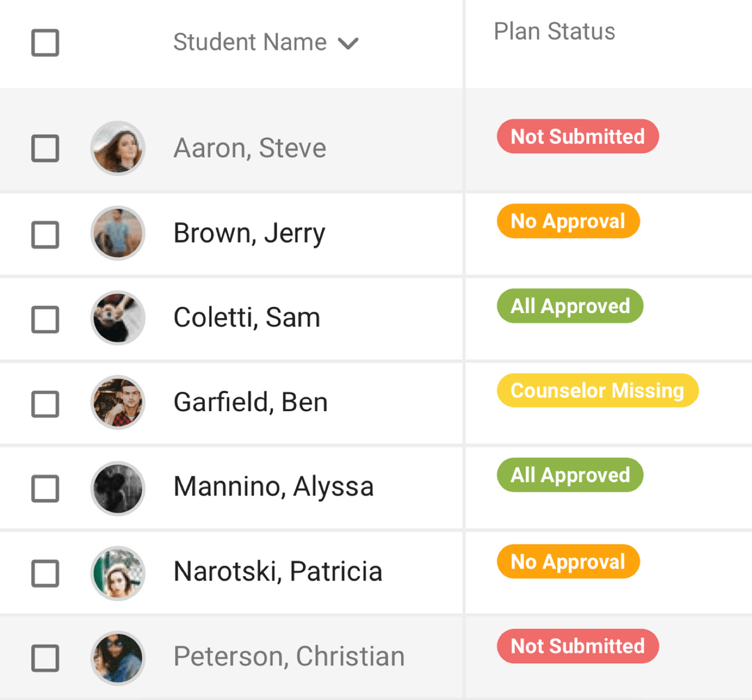Click the Plan Status column header
Image resolution: width=752 pixels, height=700 pixels.
[554, 31]
